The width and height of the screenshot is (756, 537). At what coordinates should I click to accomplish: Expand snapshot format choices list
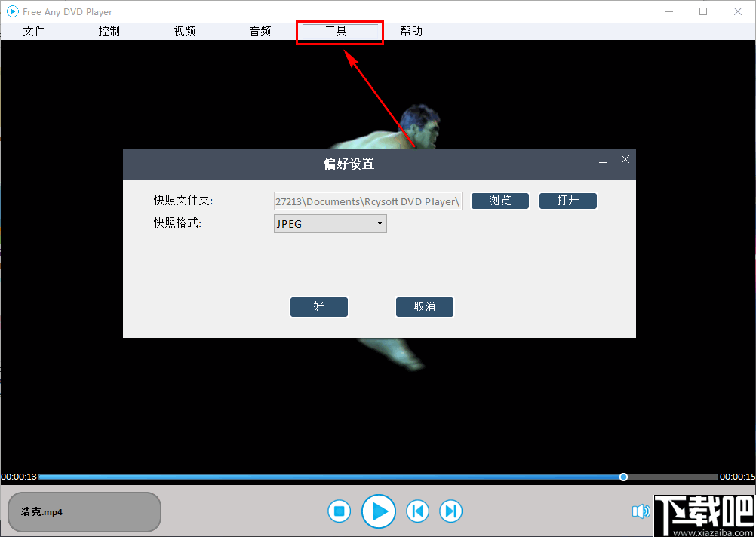tap(380, 223)
